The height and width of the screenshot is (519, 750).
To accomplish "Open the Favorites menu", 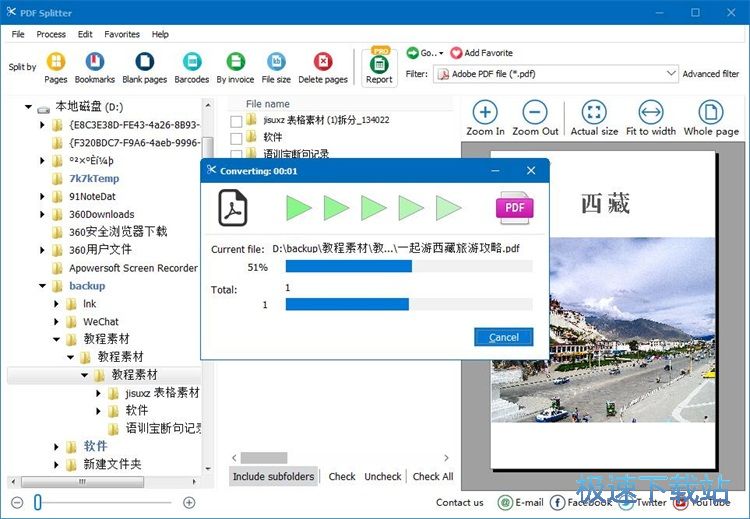I will coord(122,34).
